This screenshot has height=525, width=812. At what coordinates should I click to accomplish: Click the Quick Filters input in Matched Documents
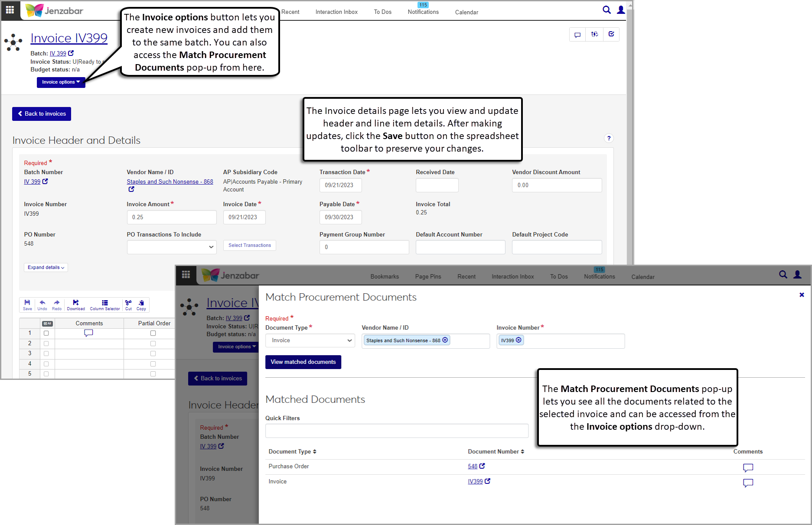pos(397,431)
